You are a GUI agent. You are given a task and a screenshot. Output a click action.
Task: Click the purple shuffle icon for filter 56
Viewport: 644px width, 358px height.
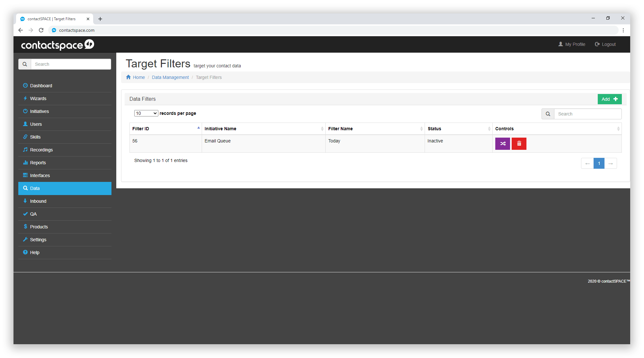(x=502, y=144)
